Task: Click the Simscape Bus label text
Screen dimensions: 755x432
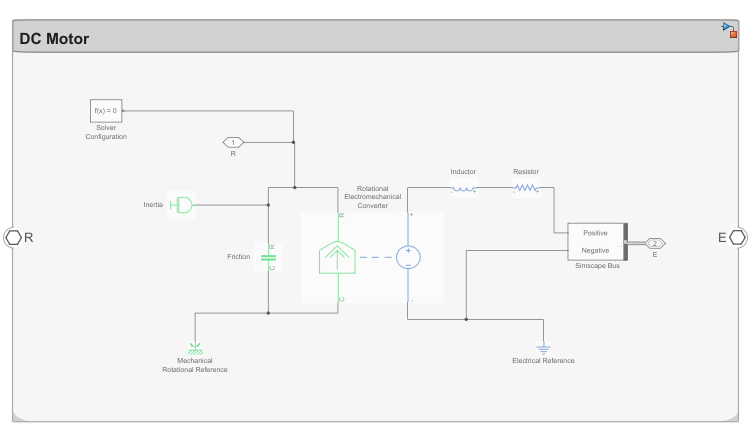Action: point(597,266)
